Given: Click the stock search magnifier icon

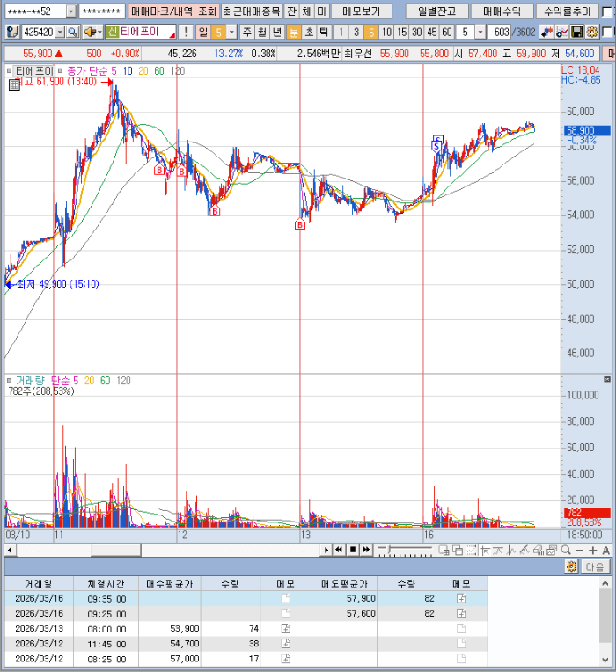Looking at the screenshot, I should coord(73,32).
